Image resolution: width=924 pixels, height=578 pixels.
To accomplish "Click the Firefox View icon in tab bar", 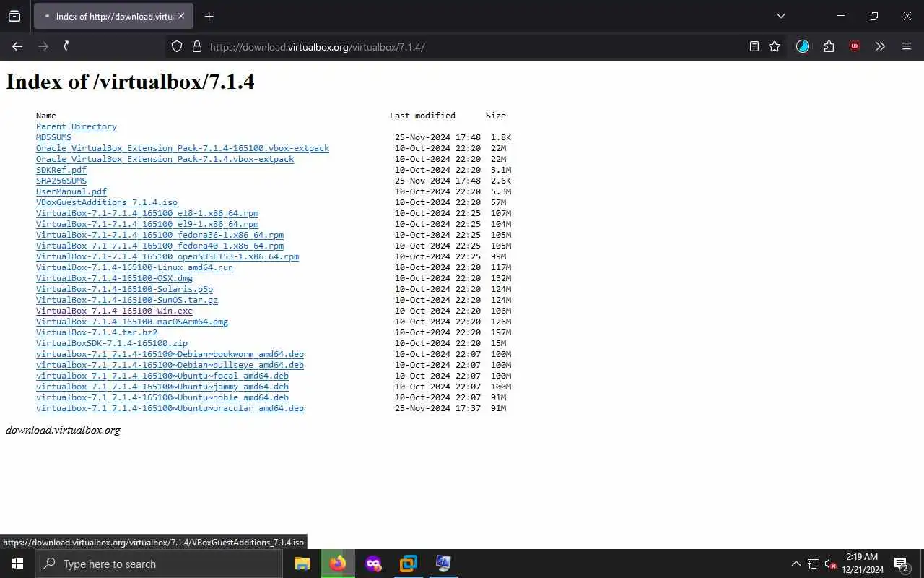I will [x=14, y=16].
